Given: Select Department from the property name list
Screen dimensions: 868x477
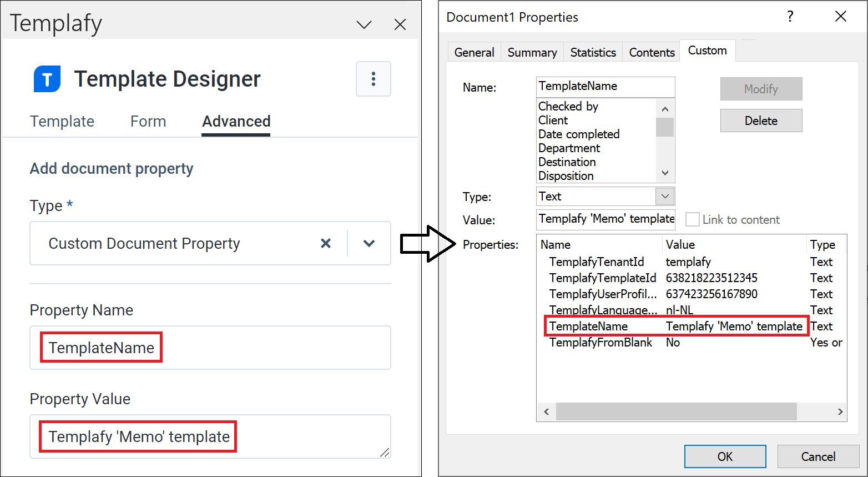Looking at the screenshot, I should (568, 148).
